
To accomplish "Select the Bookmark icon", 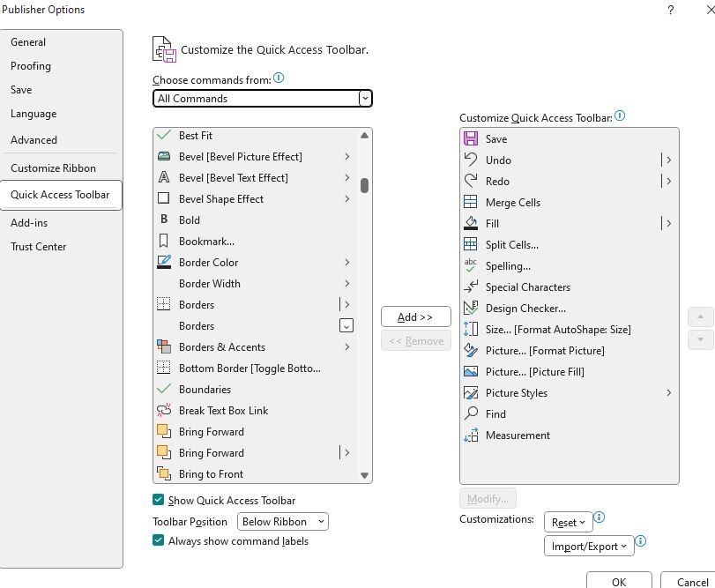I will (164, 241).
